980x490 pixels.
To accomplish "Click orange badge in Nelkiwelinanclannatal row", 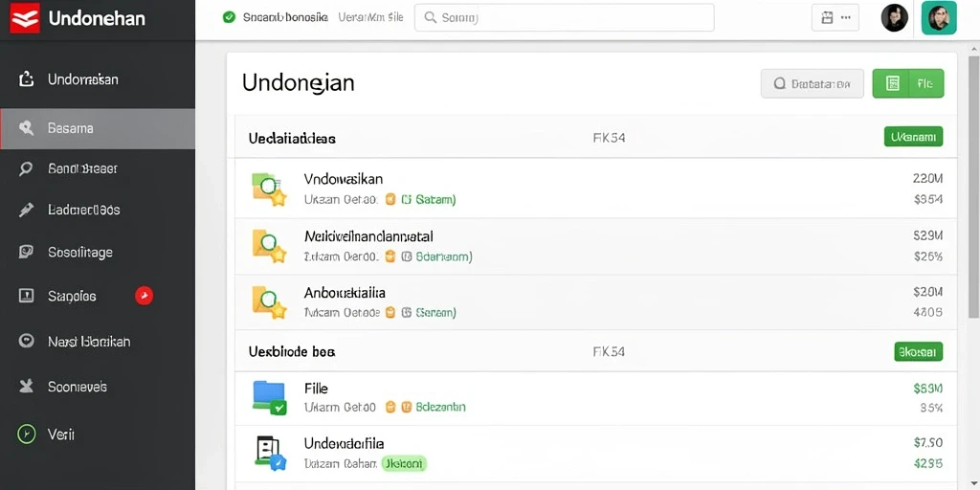I will tap(390, 256).
